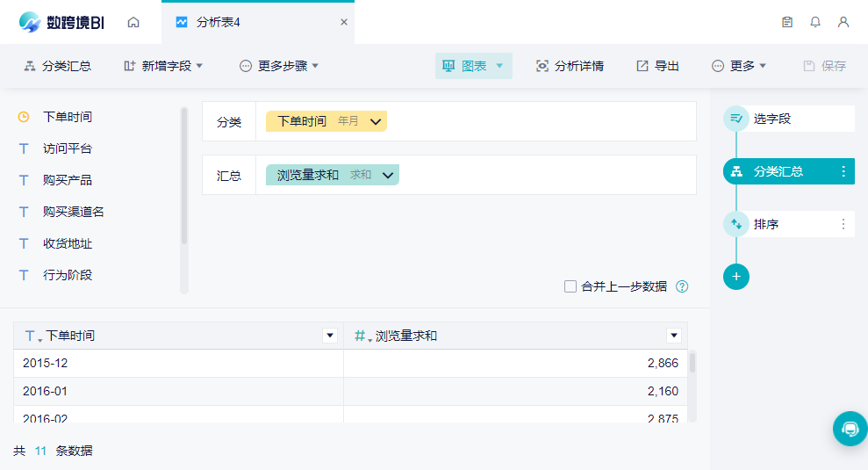The width and height of the screenshot is (868, 470).
Task: Open the clipboard task icon in header
Action: pos(787,22)
